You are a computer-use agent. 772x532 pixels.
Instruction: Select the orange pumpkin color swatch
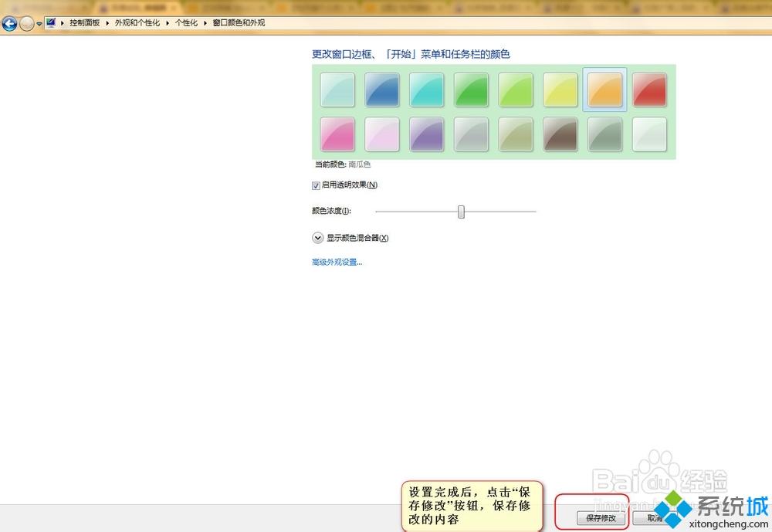coord(604,90)
